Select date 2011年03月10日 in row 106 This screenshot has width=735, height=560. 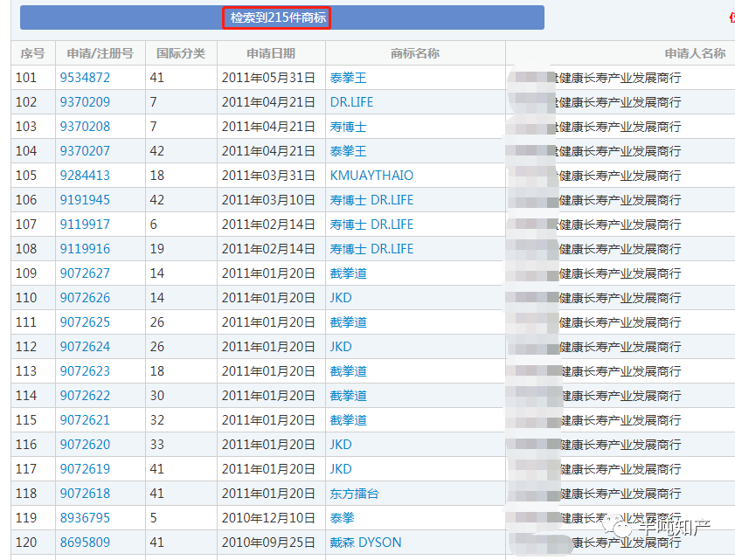(268, 200)
